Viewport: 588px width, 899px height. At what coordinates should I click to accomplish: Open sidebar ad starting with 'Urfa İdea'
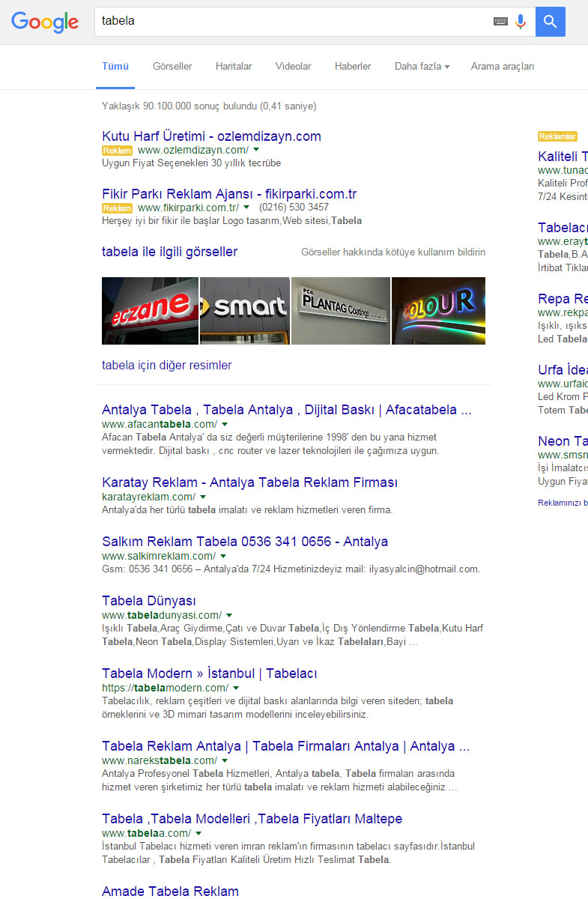coord(563,370)
